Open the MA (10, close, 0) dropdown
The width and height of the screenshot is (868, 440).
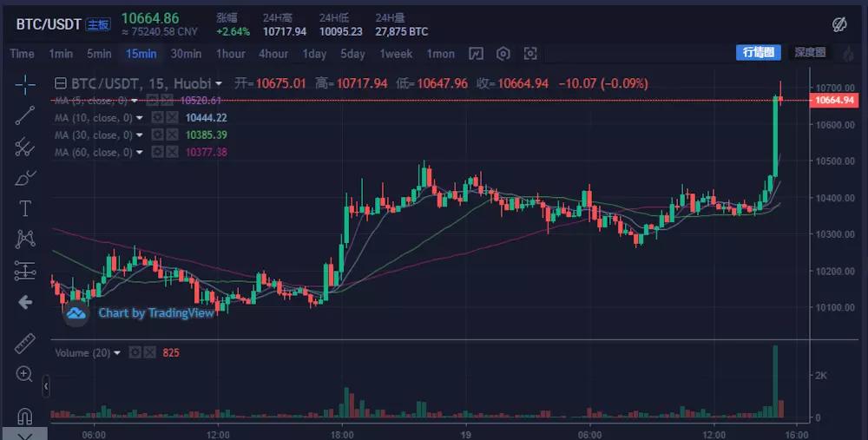coord(139,118)
